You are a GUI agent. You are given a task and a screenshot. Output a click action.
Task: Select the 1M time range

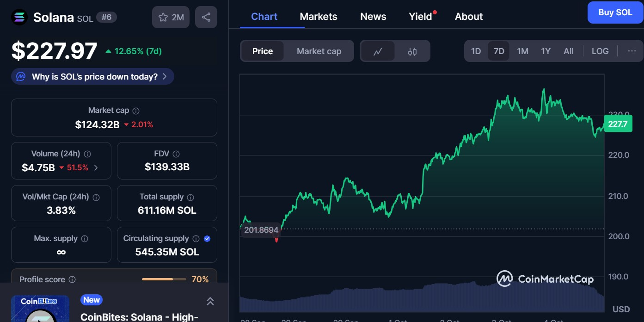pos(522,51)
